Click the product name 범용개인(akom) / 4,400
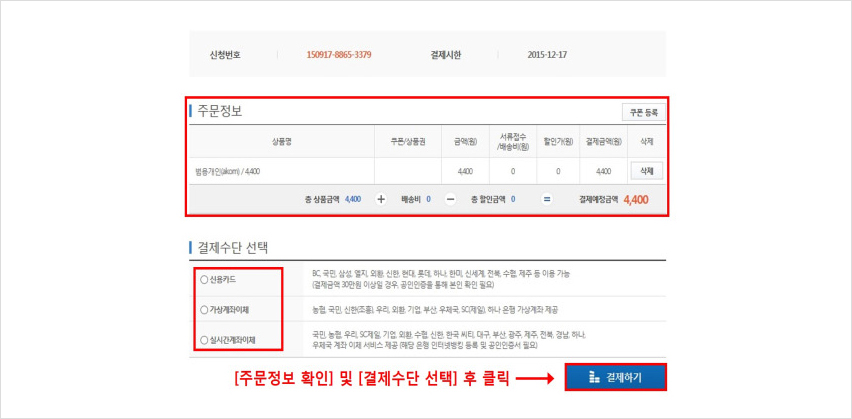852x419 pixels. point(226,172)
